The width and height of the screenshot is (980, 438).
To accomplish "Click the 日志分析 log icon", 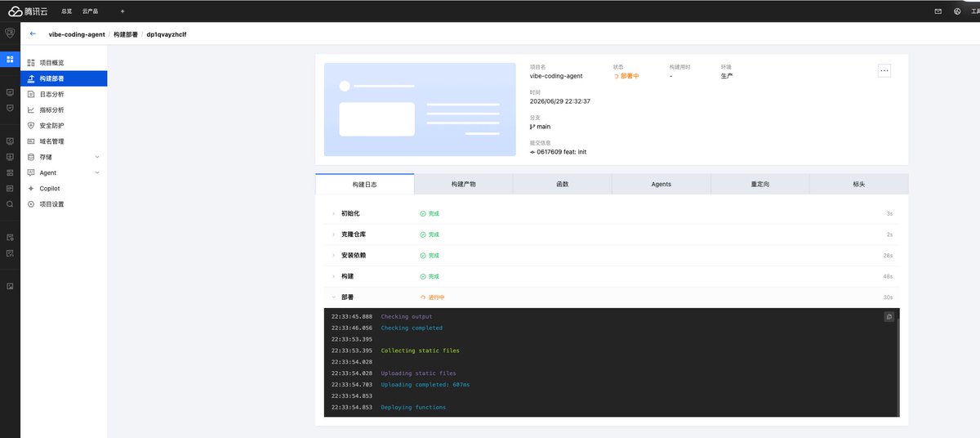I will click(31, 94).
